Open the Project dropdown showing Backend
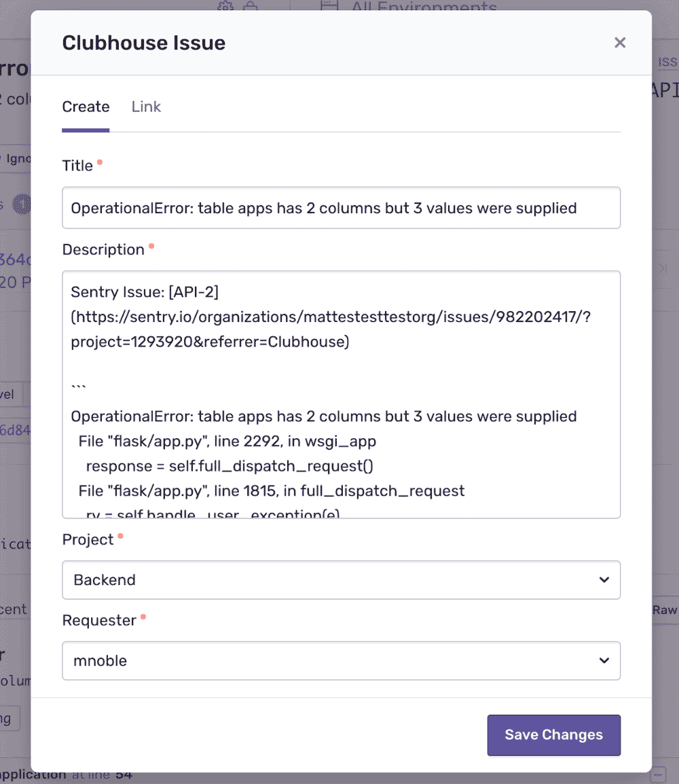The image size is (679, 784). (342, 580)
